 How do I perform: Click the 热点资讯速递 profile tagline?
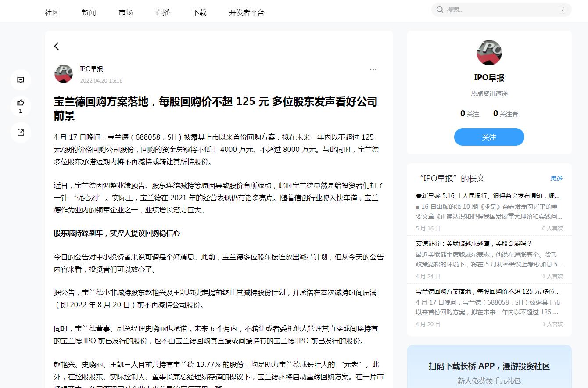[489, 93]
